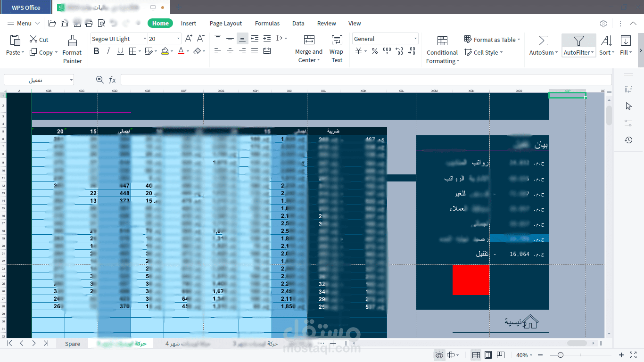Switch to Normal view in status bar

coord(476,355)
